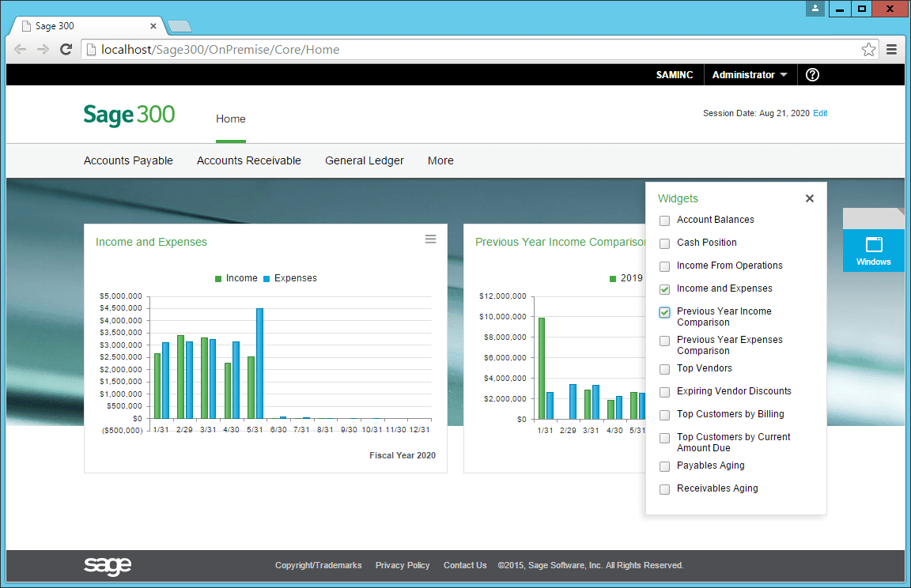Uncheck the Income and Expenses widget
This screenshot has width=911, height=588.
tap(664, 289)
